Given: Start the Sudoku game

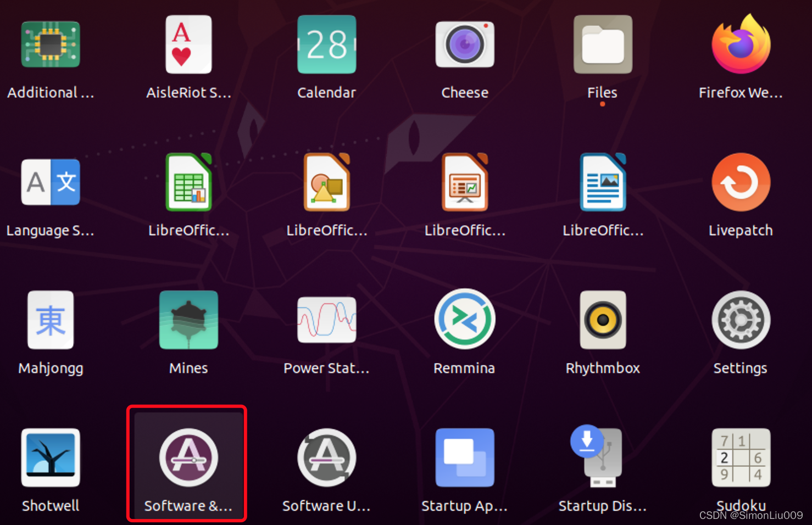Looking at the screenshot, I should click(x=741, y=458).
